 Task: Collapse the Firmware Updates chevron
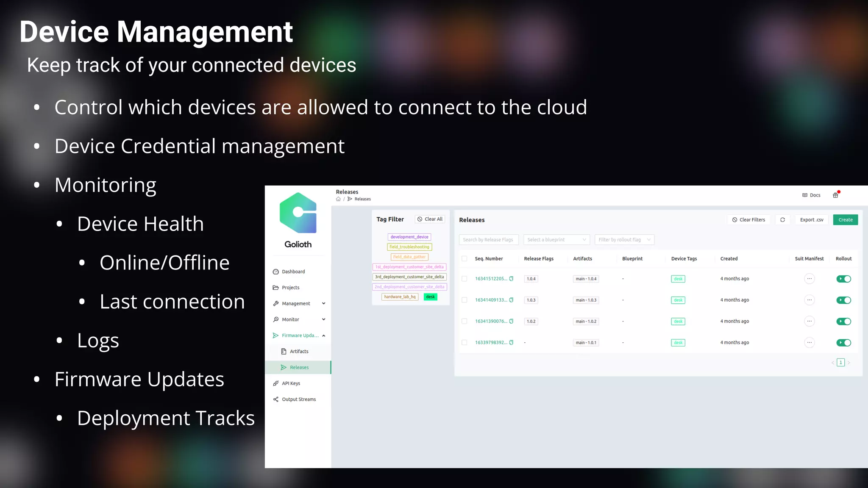[x=324, y=335]
